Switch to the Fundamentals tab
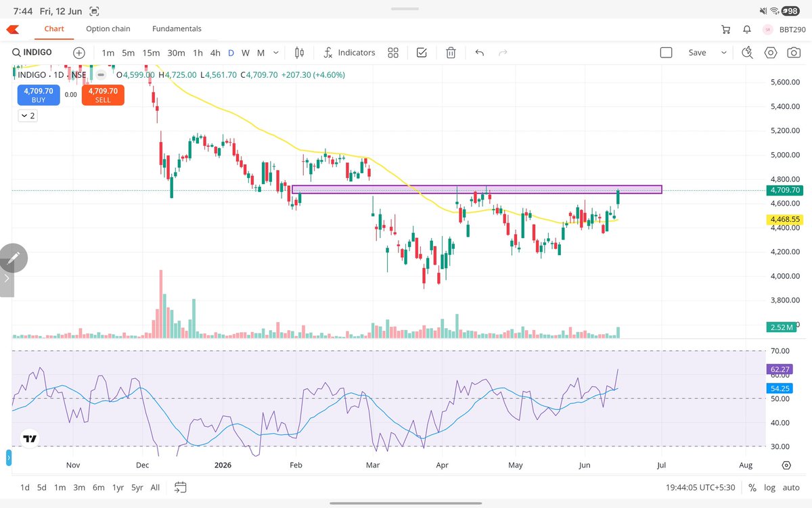The image size is (812, 508). (x=177, y=29)
